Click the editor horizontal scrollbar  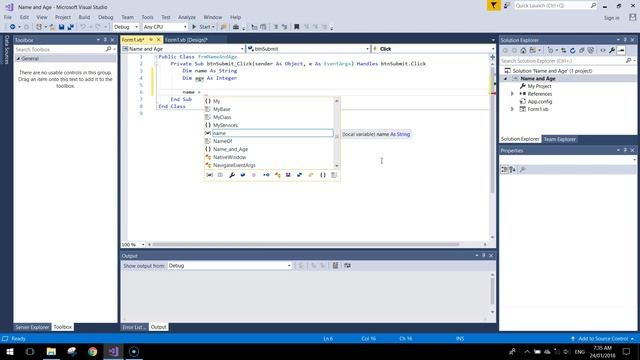pyautogui.click(x=306, y=244)
